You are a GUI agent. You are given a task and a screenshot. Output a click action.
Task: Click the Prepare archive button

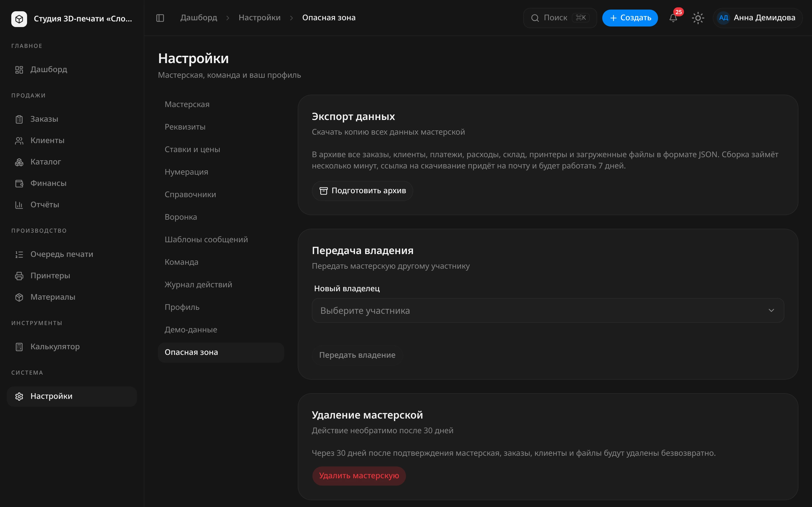(362, 191)
